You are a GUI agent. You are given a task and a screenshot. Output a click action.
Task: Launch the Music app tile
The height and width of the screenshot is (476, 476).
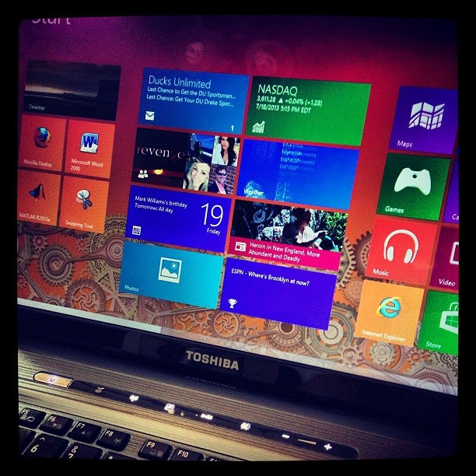tap(401, 249)
